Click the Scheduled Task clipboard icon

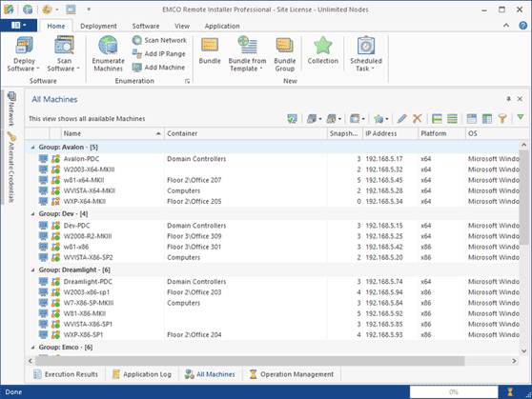[366, 45]
